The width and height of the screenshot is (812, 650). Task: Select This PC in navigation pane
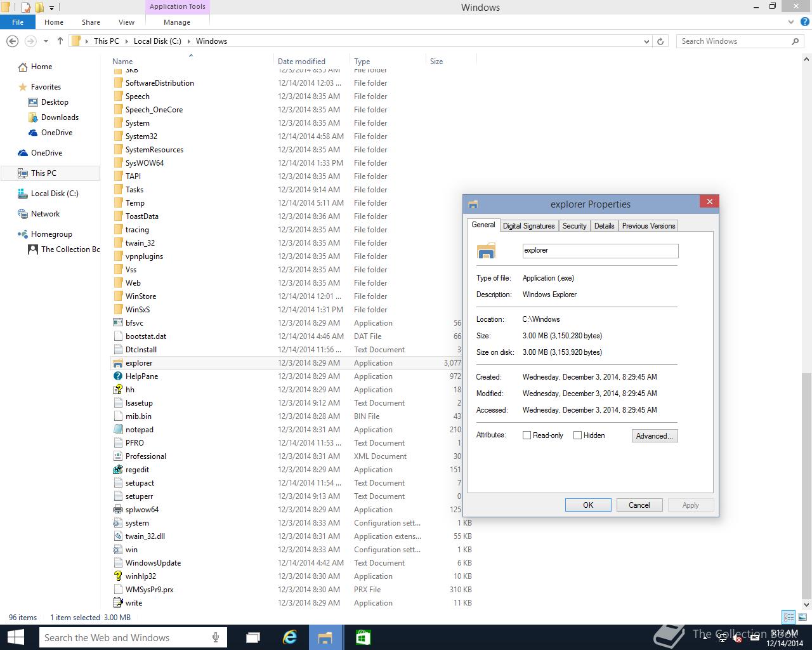pos(49,173)
